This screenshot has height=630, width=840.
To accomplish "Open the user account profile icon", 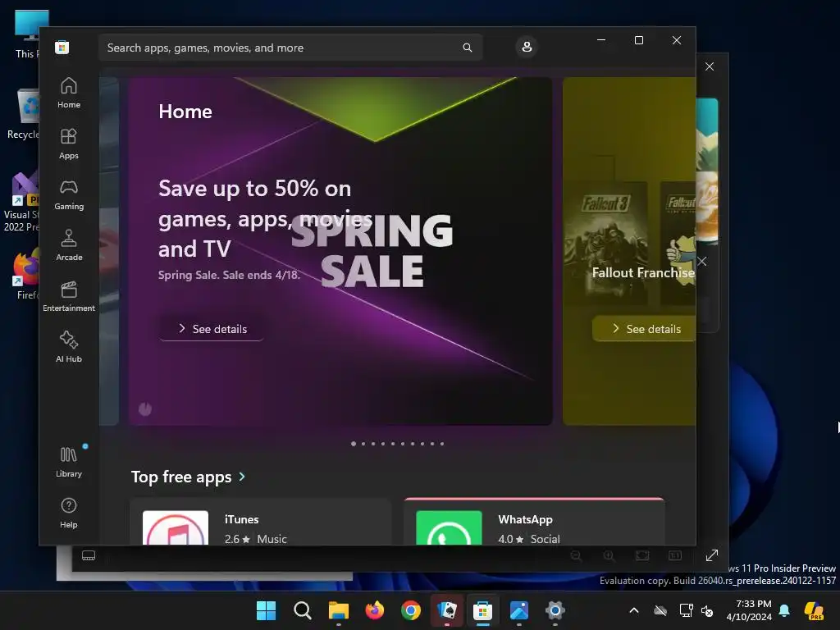I will [x=527, y=47].
